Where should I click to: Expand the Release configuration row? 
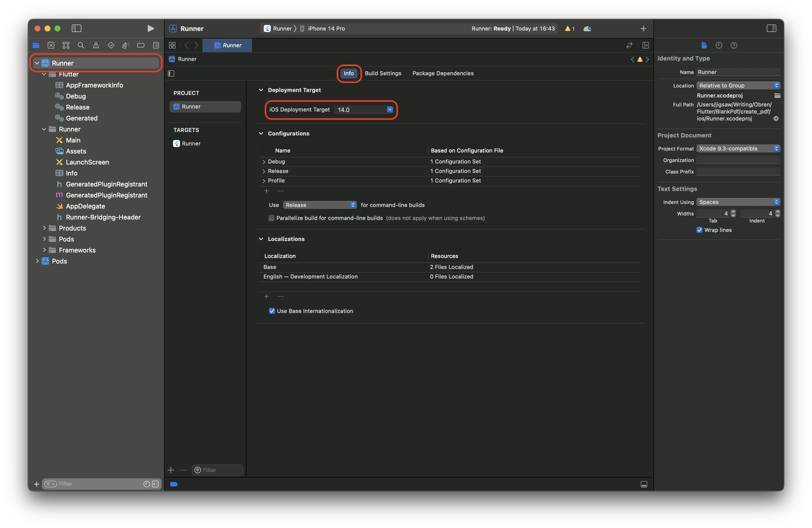(x=264, y=171)
